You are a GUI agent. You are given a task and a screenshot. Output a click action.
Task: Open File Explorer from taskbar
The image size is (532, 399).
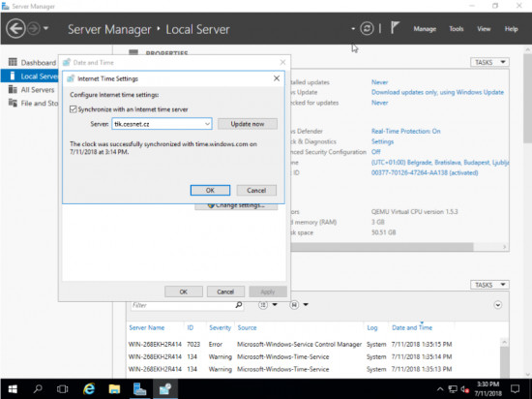click(114, 388)
